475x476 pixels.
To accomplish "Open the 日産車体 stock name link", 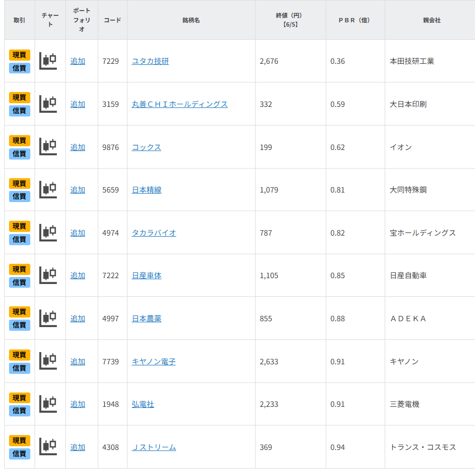I will tap(147, 275).
